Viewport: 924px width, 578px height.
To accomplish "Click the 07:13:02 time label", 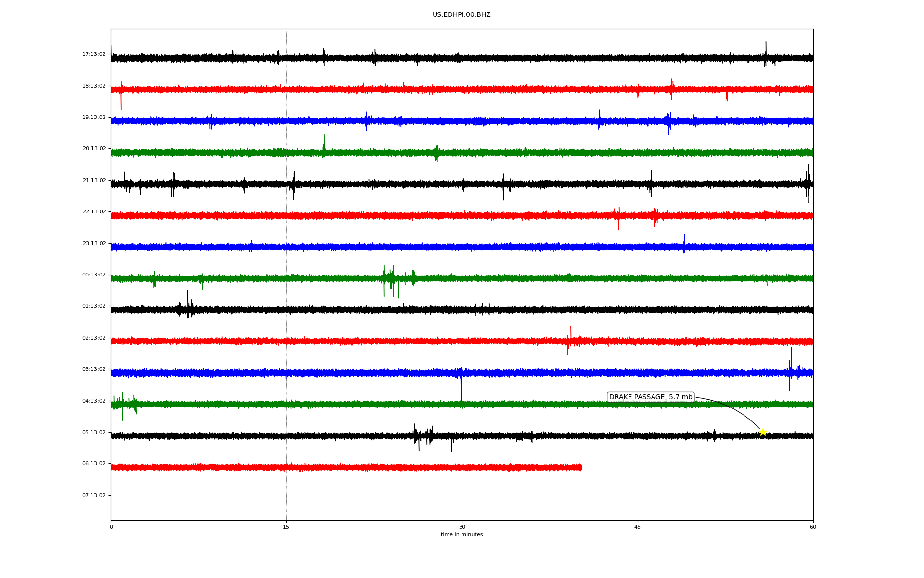I will 94,496.
